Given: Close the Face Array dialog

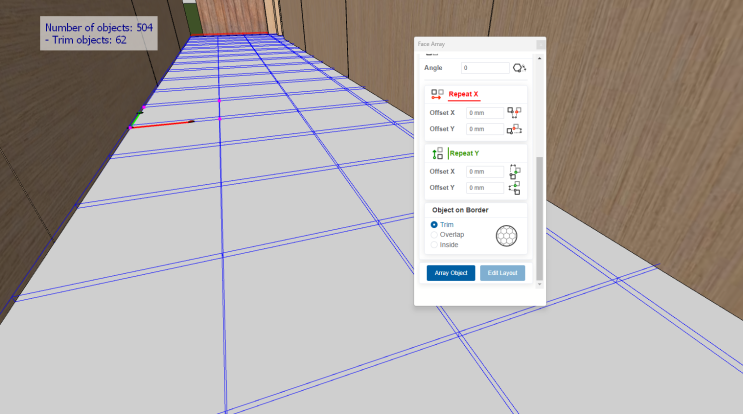Looking at the screenshot, I should point(540,45).
